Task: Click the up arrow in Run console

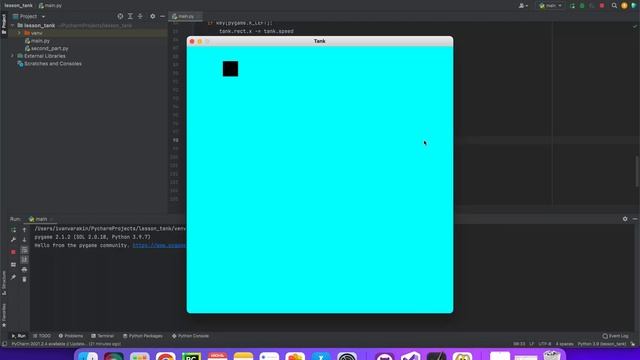Action: tap(24, 230)
